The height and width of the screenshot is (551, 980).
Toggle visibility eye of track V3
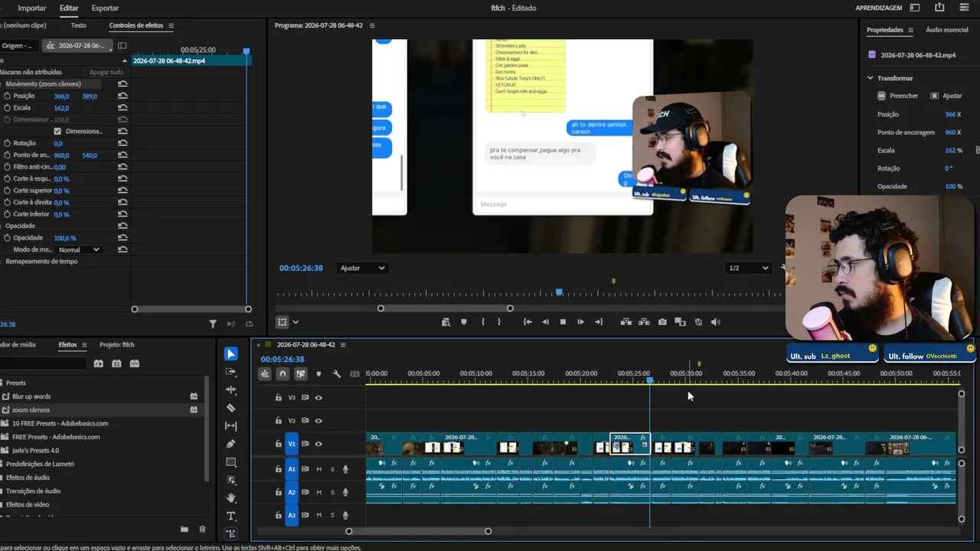tap(318, 398)
